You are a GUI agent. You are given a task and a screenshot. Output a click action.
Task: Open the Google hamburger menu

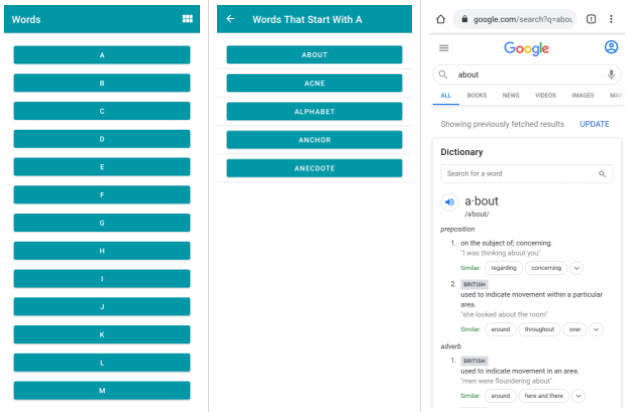tap(444, 48)
